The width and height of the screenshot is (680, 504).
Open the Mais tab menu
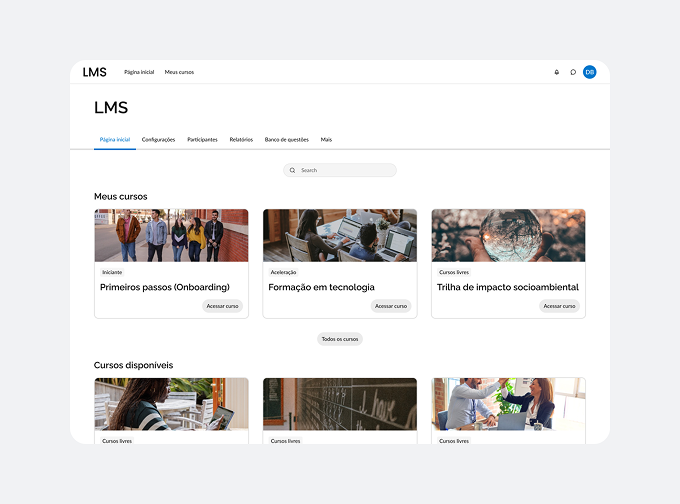point(326,140)
